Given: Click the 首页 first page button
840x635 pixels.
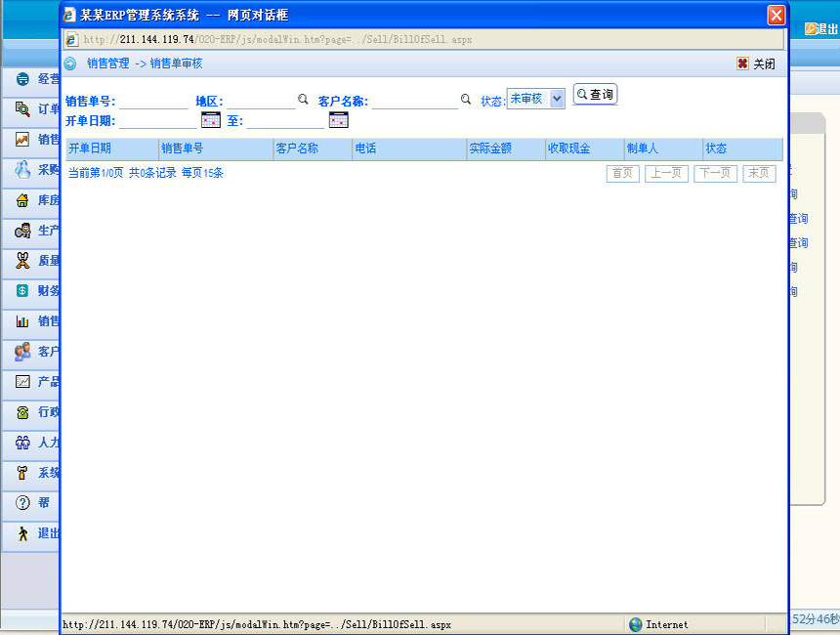Looking at the screenshot, I should (x=622, y=173).
